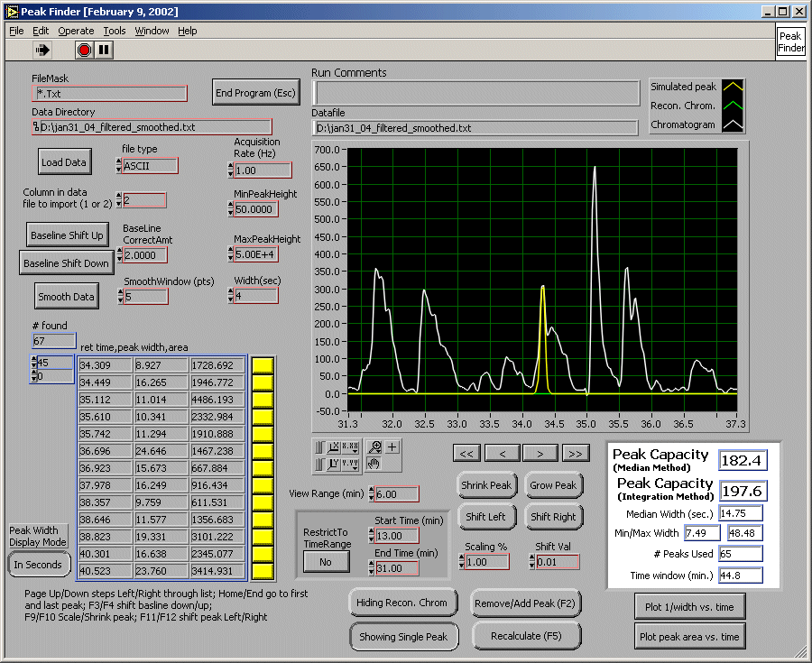Viewport: 812px width, 663px height.
Task: Click the Recon. Chrom. legend plot icon
Action: tap(733, 106)
